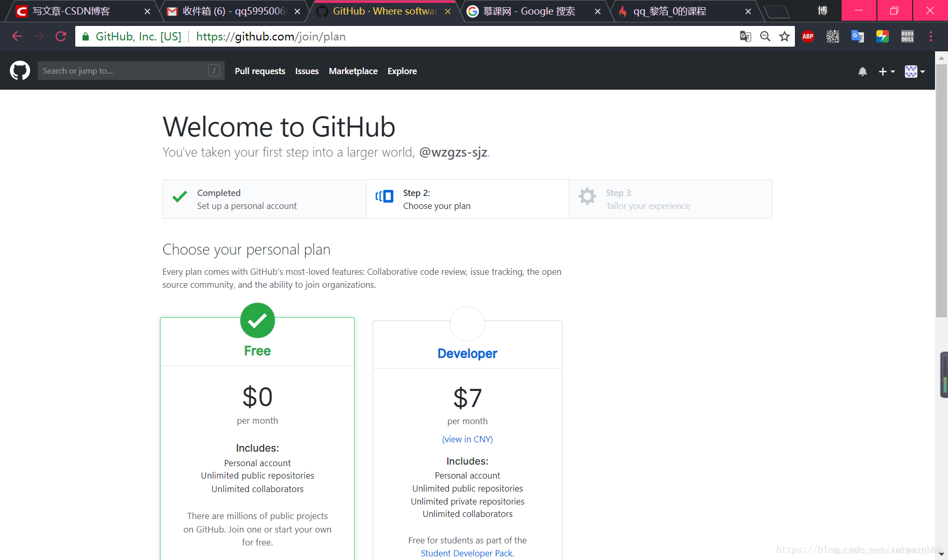This screenshot has width=948, height=560.
Task: Open the user avatar menu
Action: (915, 72)
